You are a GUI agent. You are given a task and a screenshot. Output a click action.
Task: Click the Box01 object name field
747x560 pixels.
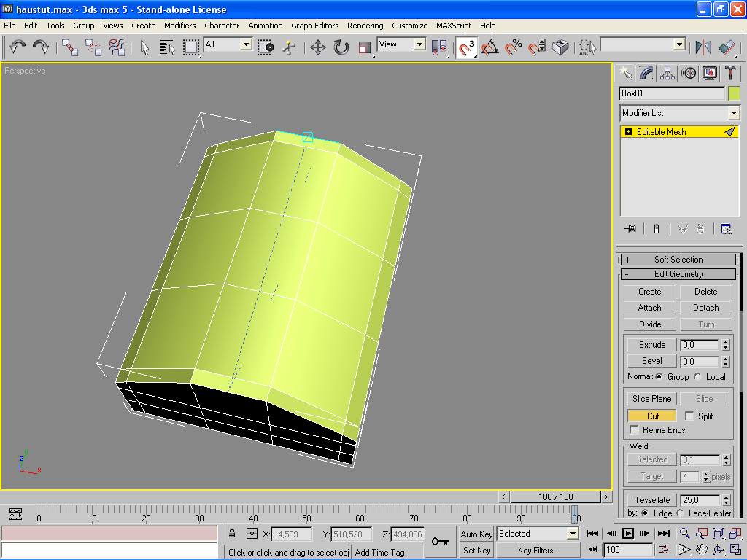point(672,93)
